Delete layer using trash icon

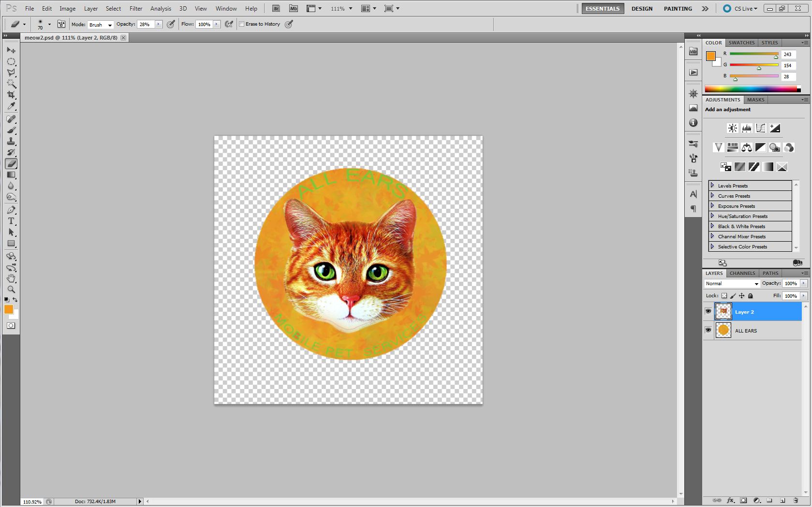[x=796, y=500]
